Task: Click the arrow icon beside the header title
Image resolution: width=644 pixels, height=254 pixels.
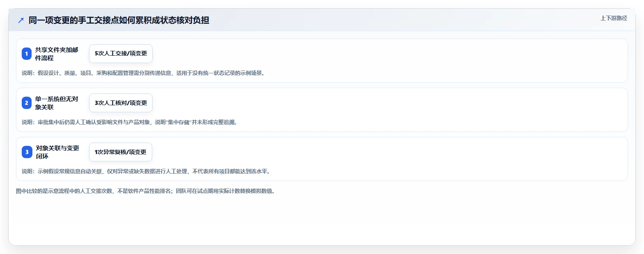Action: (21, 20)
